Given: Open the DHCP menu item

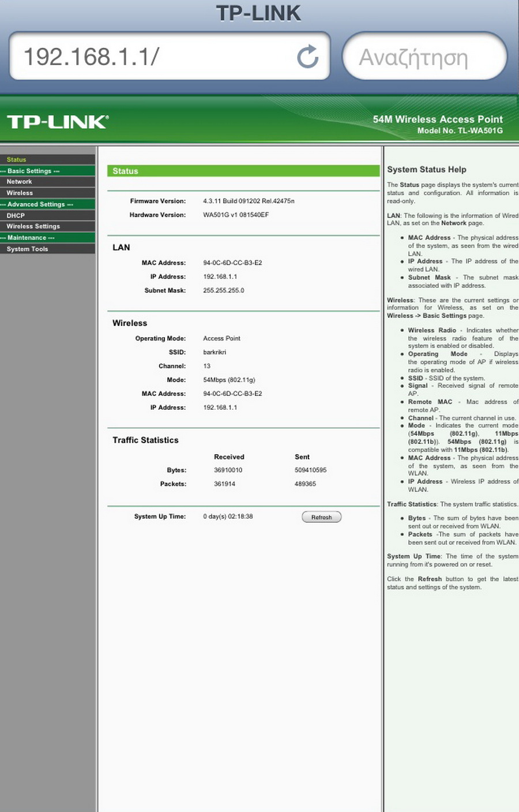Looking at the screenshot, I should tap(47, 215).
